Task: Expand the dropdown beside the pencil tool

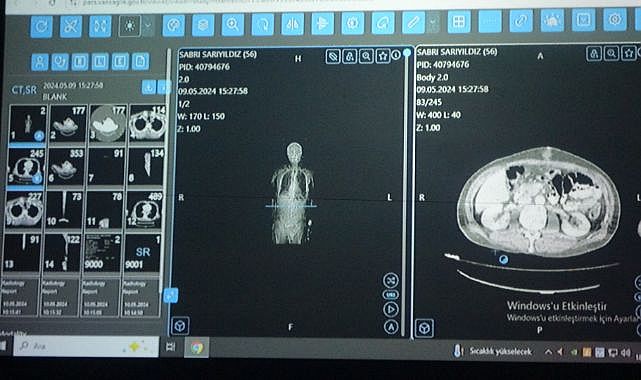Action: [434, 22]
